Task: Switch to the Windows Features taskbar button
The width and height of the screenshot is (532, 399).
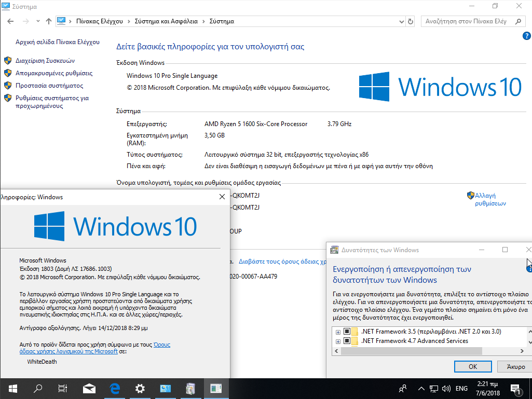Action: pos(190,389)
